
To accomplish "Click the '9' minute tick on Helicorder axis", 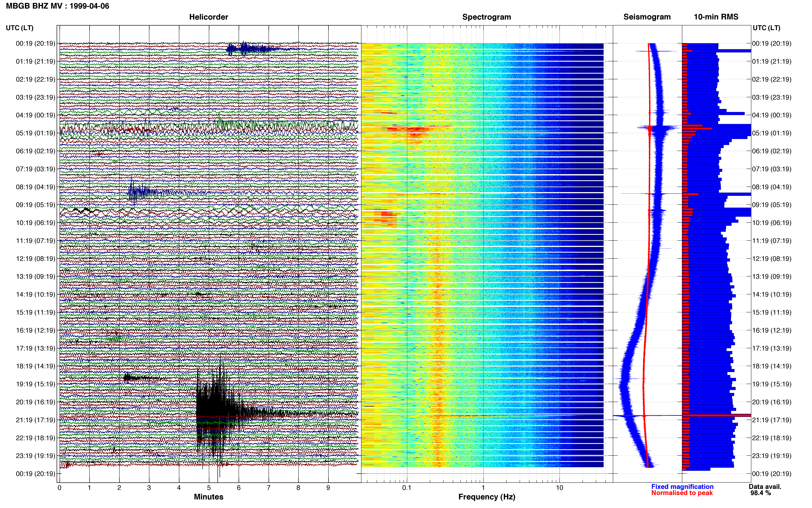I will click(328, 488).
